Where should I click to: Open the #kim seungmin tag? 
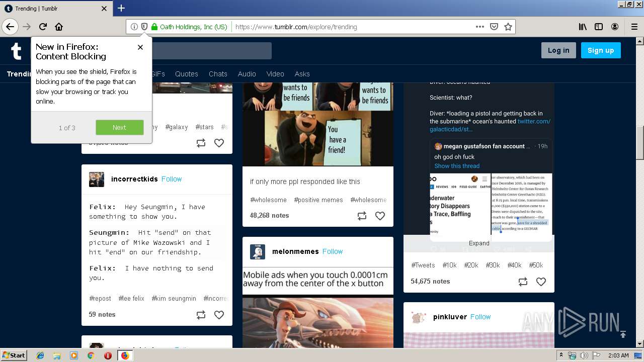pos(174,298)
